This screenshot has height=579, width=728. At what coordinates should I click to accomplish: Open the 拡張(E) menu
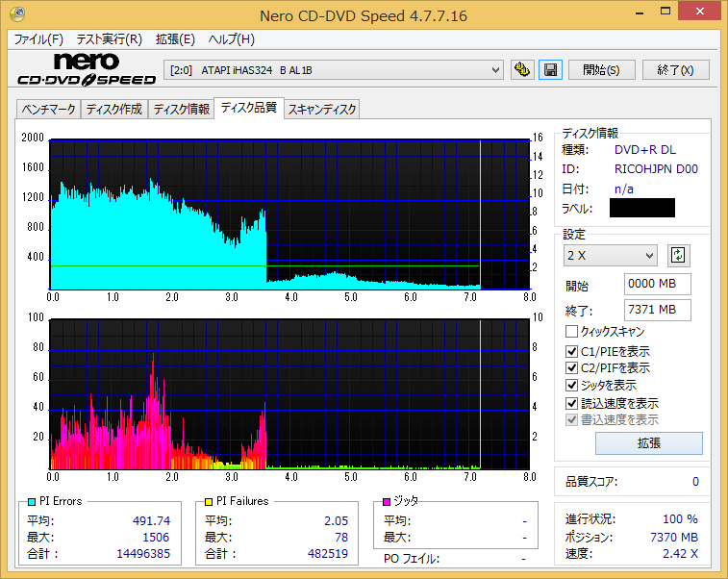point(175,39)
